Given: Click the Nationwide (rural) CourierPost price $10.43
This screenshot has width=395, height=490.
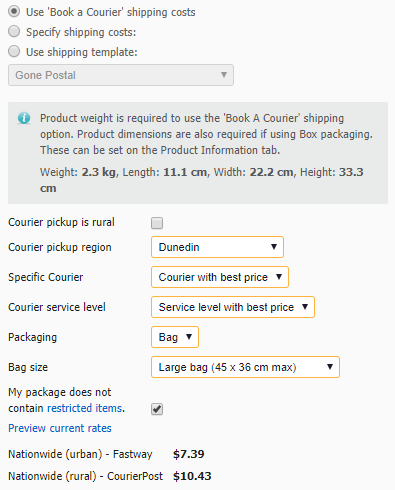Looking at the screenshot, I should (x=192, y=476).
